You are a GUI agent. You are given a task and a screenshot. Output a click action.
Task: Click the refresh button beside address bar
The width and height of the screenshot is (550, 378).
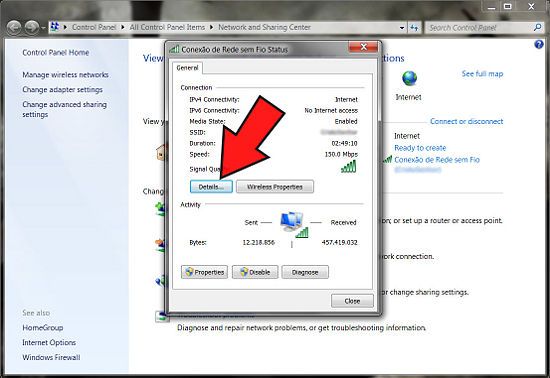pyautogui.click(x=414, y=27)
